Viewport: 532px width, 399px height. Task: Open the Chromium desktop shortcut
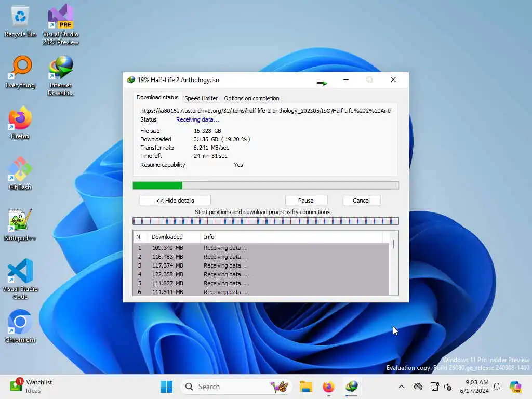(20, 326)
